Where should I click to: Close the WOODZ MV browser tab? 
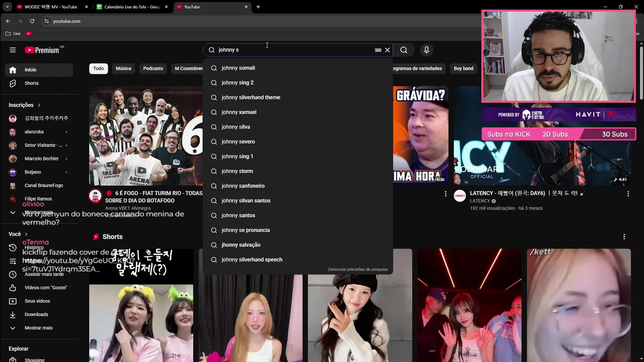[x=87, y=7]
